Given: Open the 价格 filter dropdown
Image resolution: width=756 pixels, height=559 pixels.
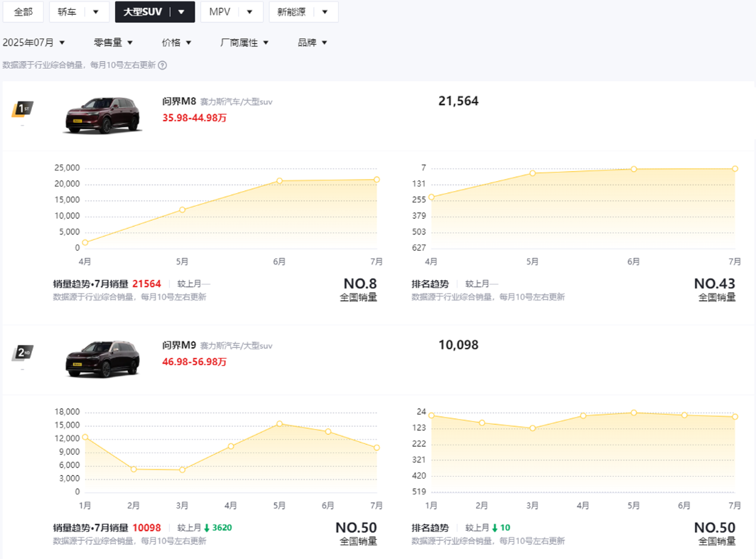Looking at the screenshot, I should pos(176,43).
